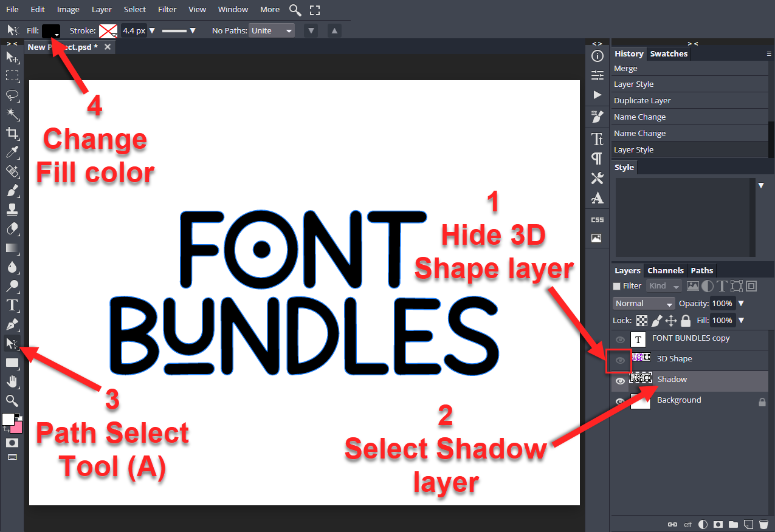Toggle filter by type layers icon

pos(722,286)
